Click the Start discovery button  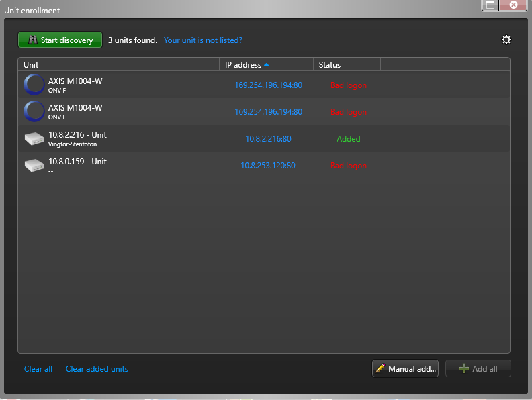[60, 40]
